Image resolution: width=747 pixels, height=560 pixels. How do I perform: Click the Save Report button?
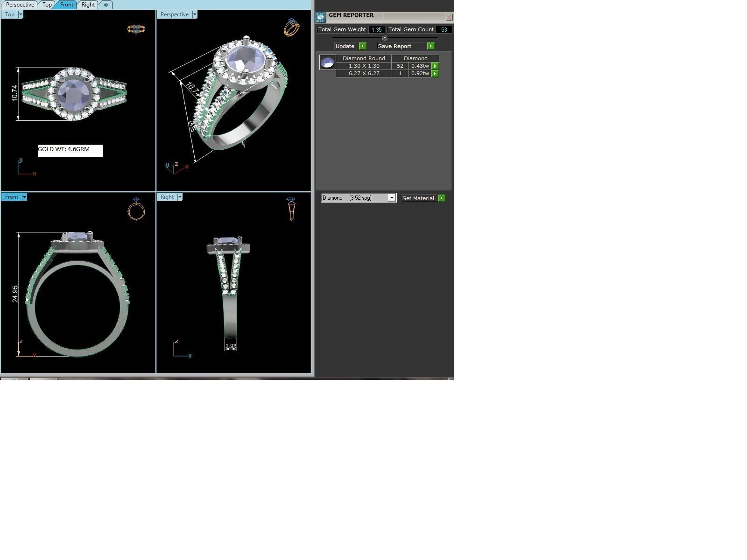coord(402,46)
